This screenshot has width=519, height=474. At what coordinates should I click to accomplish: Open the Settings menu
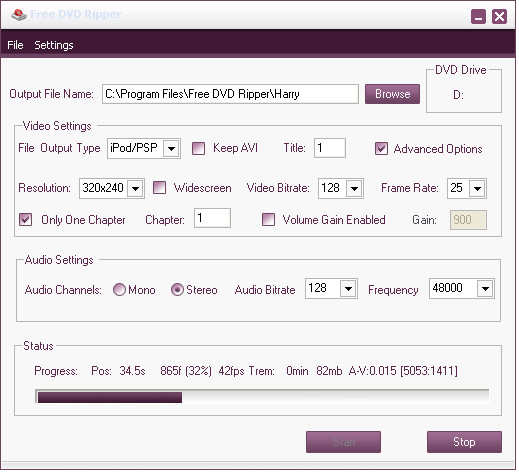pyautogui.click(x=54, y=45)
